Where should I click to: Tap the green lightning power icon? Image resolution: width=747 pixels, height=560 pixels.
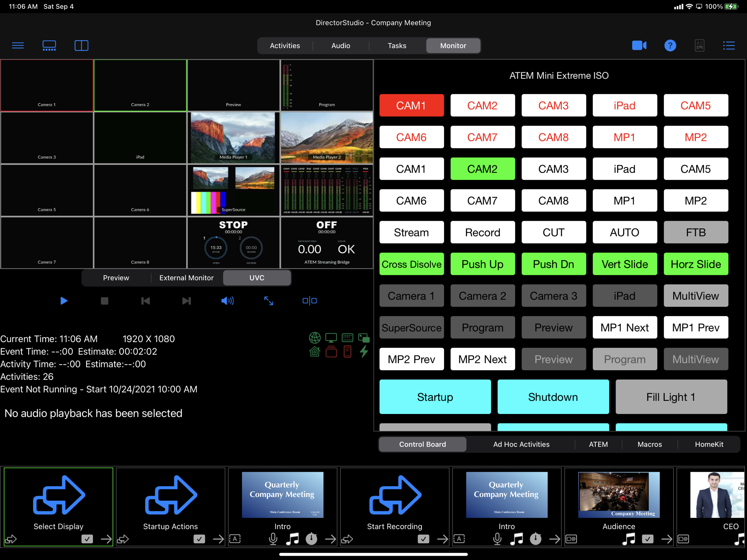tap(364, 351)
